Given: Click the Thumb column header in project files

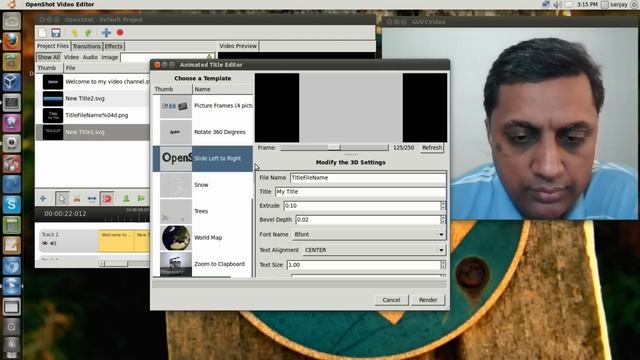Looking at the screenshot, I should (49, 68).
